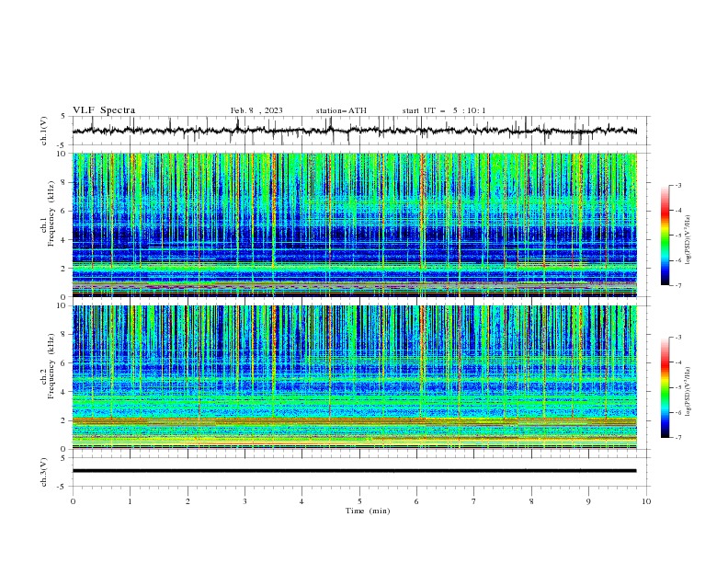Click the ch.3 flat black trace
This screenshot has height=563, width=728.
tap(354, 471)
